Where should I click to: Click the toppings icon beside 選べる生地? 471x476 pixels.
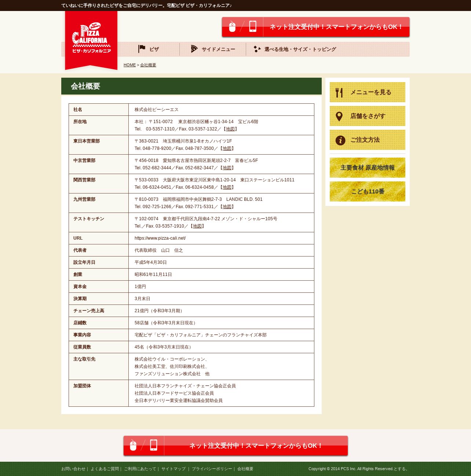click(257, 49)
